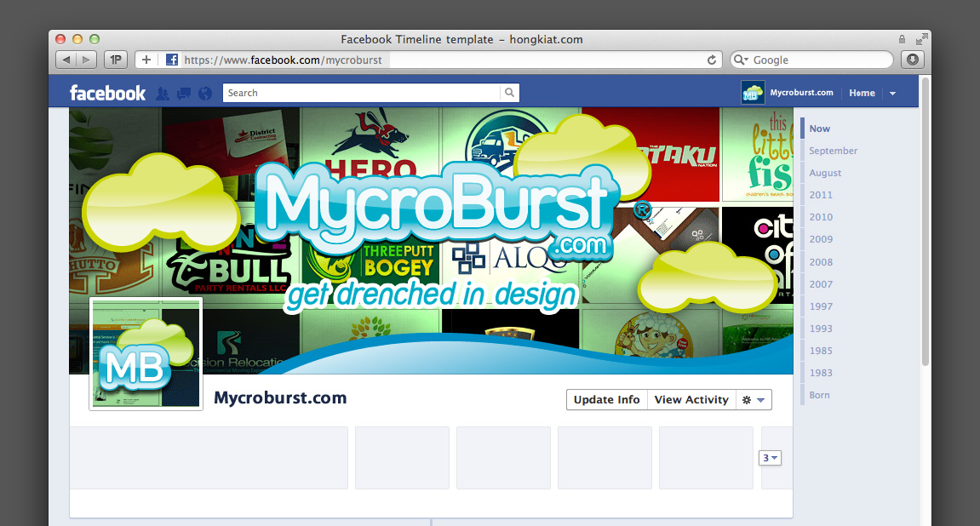Click the 1Password toolbar button
The image size is (980, 526).
tap(115, 60)
